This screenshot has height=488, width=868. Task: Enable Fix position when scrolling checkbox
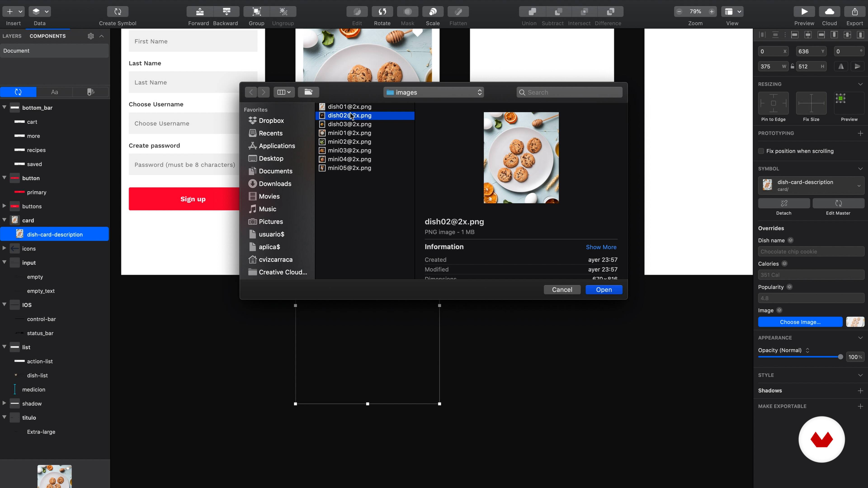coord(761,151)
